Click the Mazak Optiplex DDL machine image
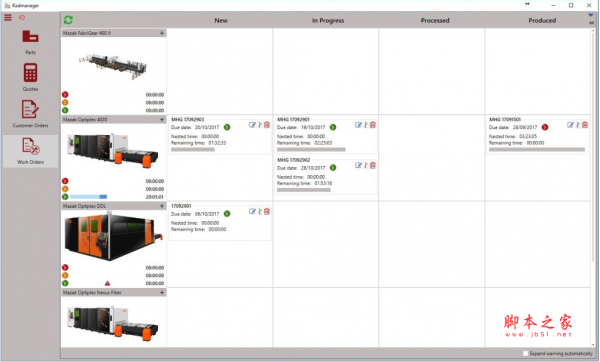Image resolution: width=600 pixels, height=362 pixels. pos(113,237)
